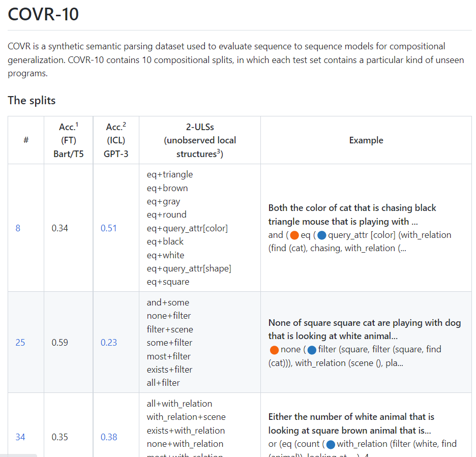The width and height of the screenshot is (476, 457).
Task: Select the 'with_relation+scene' entry
Action: pyautogui.click(x=186, y=417)
